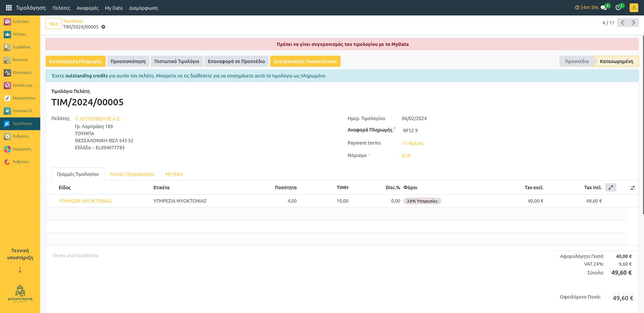Screen dimensions: 644x313
Task: Click the Τεχνική υποστήριξη down arrow
Action: tap(20, 270)
